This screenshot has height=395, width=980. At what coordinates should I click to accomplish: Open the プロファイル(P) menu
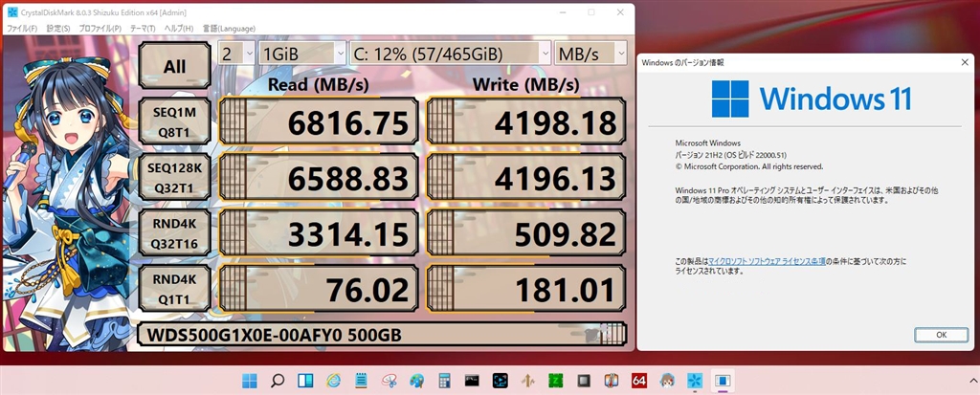click(x=100, y=29)
